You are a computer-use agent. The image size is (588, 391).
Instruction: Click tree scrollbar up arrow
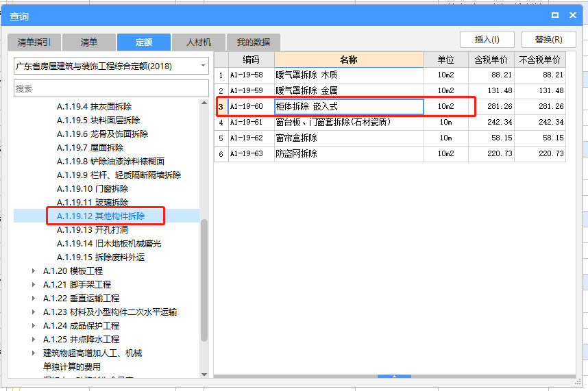point(204,103)
